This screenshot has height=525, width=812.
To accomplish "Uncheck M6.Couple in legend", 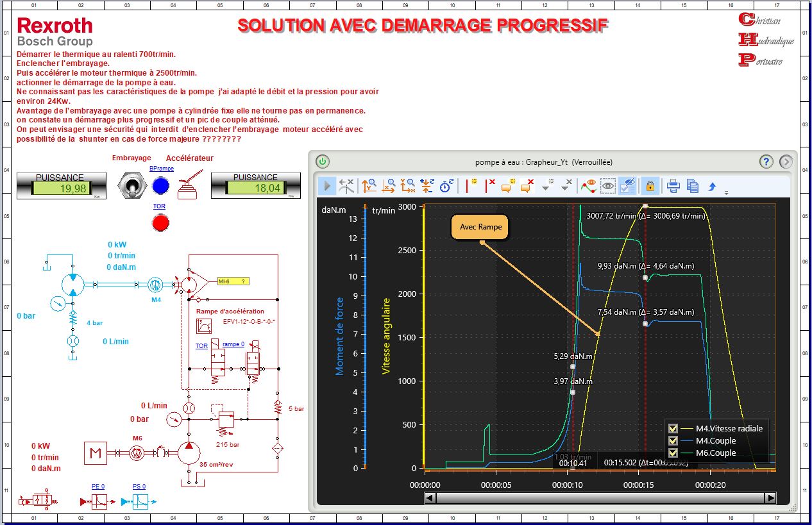I will pos(673,453).
